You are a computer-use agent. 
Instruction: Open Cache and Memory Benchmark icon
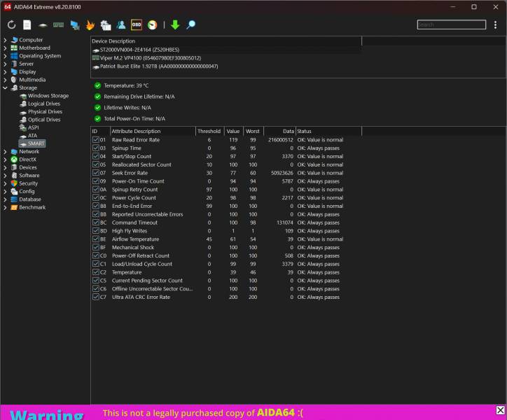[59, 25]
